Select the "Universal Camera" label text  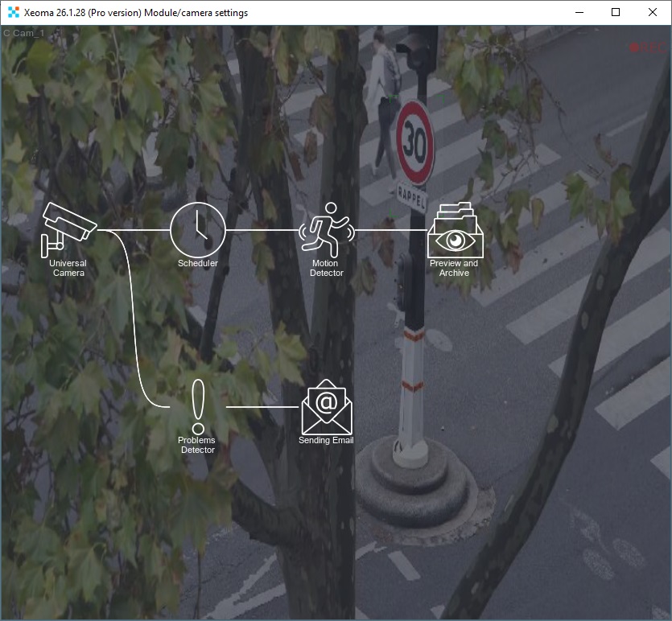(68, 268)
